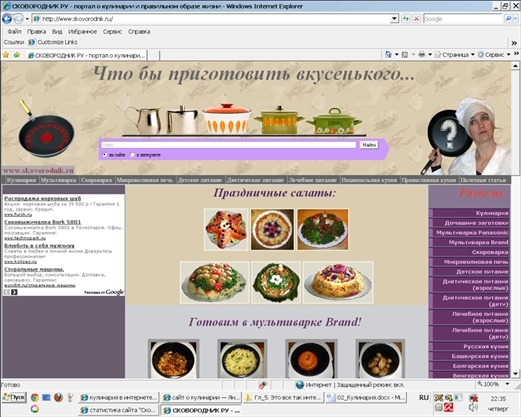Open Скороварка in the Разделы sidebar
The height and width of the screenshot is (417, 521).
(470, 252)
